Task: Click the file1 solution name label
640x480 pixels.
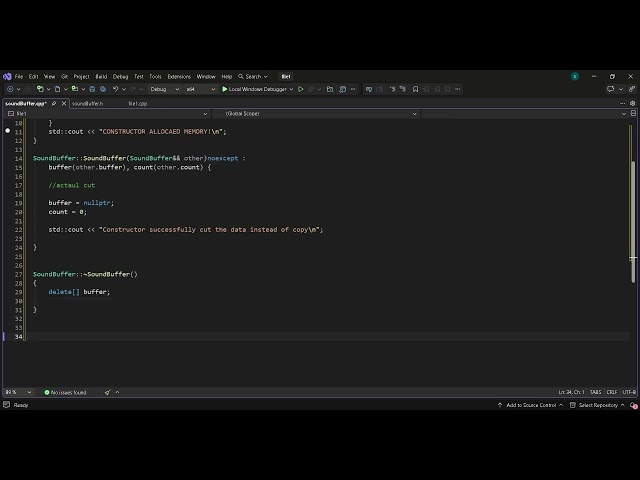Action: pos(286,76)
